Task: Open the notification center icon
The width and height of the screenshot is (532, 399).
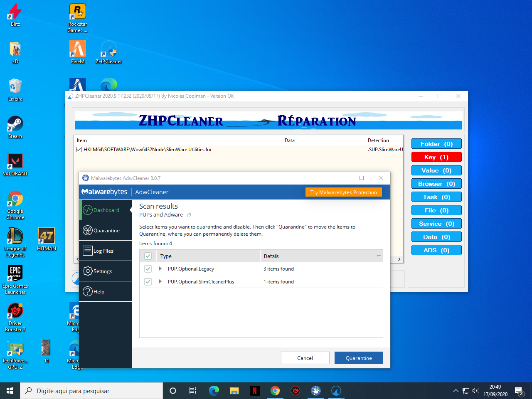Action: tap(519, 391)
